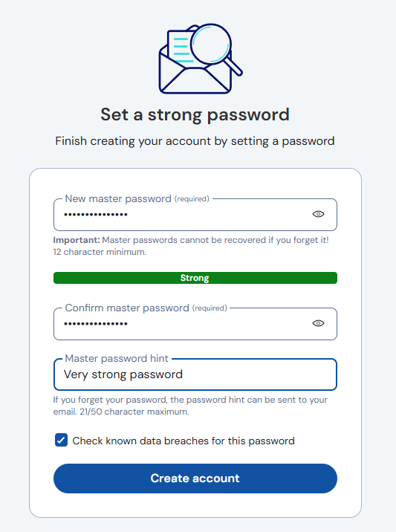The width and height of the screenshot is (396, 532).
Task: Click inside the Master password hint field
Action: click(195, 374)
